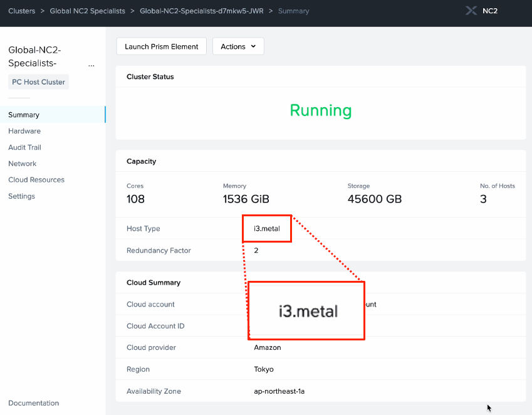Open the Global NC2 Specialists breadcrumb
Image resolution: width=532 pixels, height=415 pixels.
click(87, 11)
